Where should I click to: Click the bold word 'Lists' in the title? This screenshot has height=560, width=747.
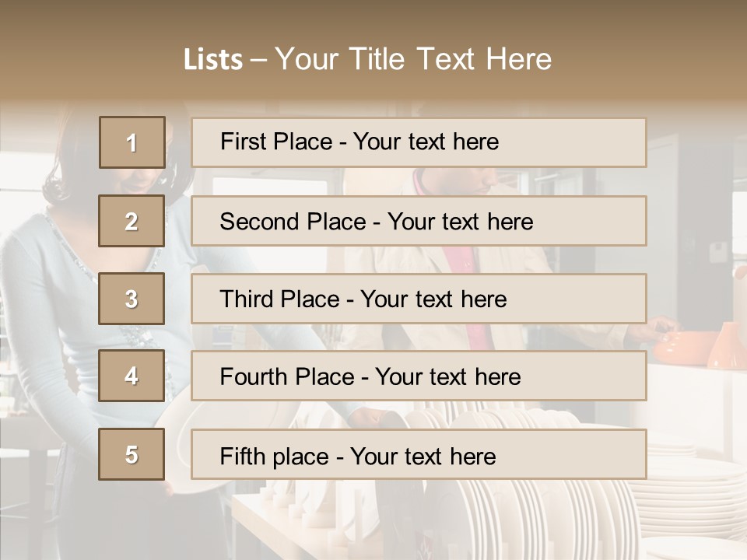[213, 59]
